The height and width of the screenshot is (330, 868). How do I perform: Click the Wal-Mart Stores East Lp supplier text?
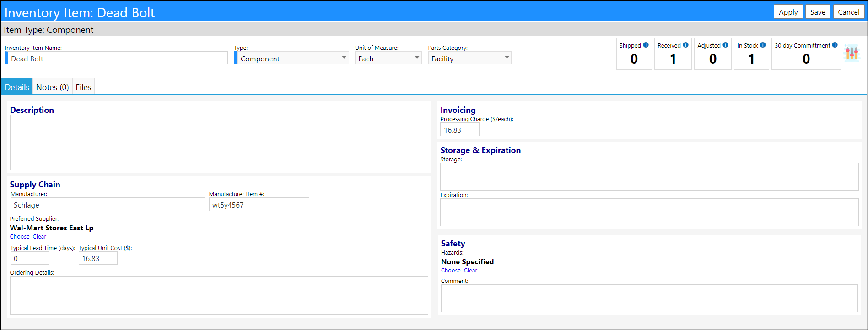pos(52,228)
